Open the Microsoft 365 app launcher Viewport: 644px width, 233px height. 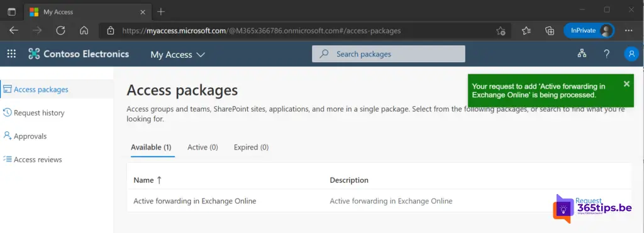click(11, 54)
